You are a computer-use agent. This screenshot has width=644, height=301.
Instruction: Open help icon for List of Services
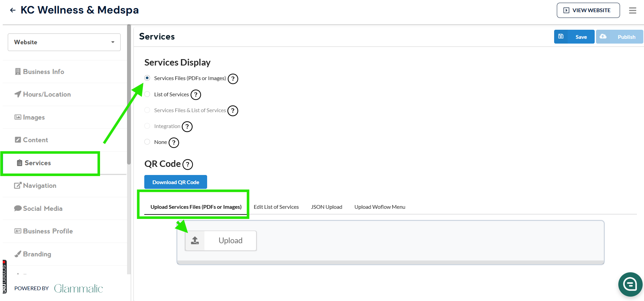196,95
